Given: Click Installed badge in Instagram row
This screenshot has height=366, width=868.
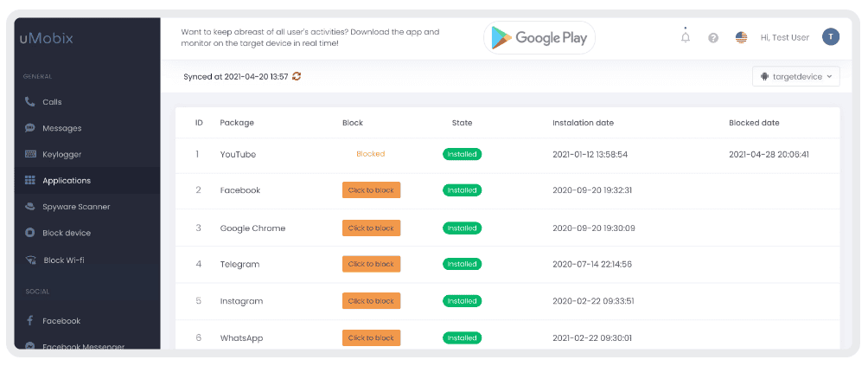Looking at the screenshot, I should [x=463, y=301].
